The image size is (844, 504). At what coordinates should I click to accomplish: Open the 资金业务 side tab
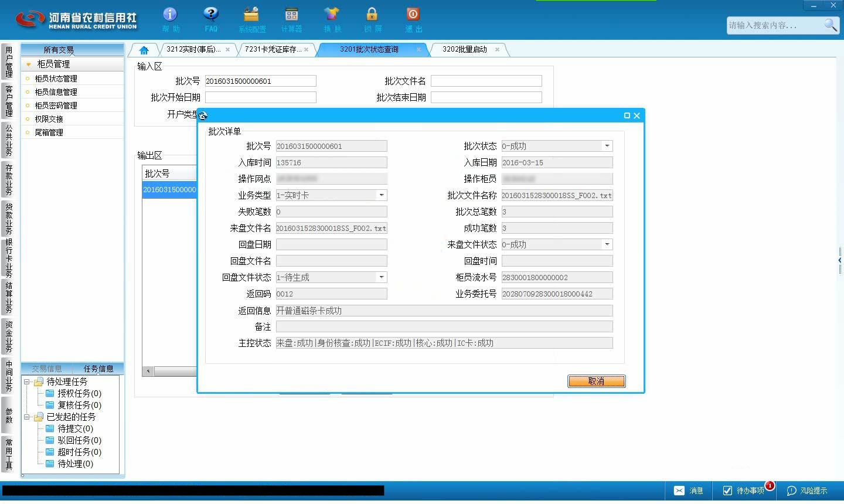[9, 336]
